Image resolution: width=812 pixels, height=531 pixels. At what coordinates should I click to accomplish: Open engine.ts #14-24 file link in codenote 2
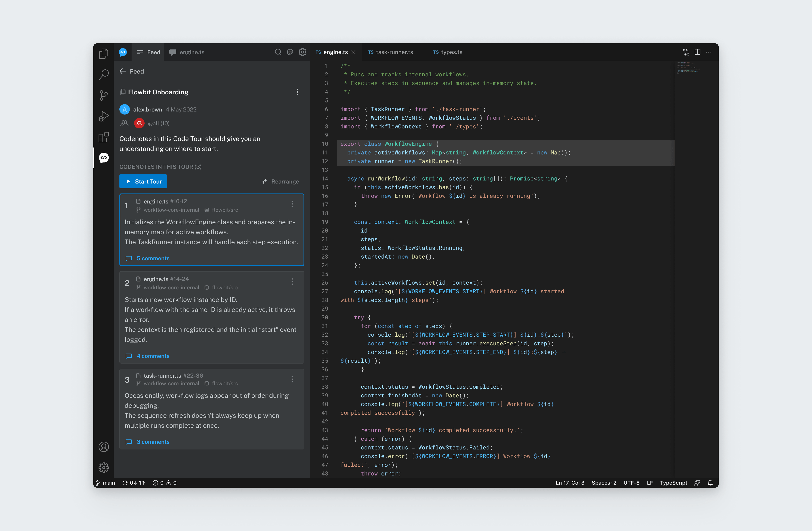(162, 279)
